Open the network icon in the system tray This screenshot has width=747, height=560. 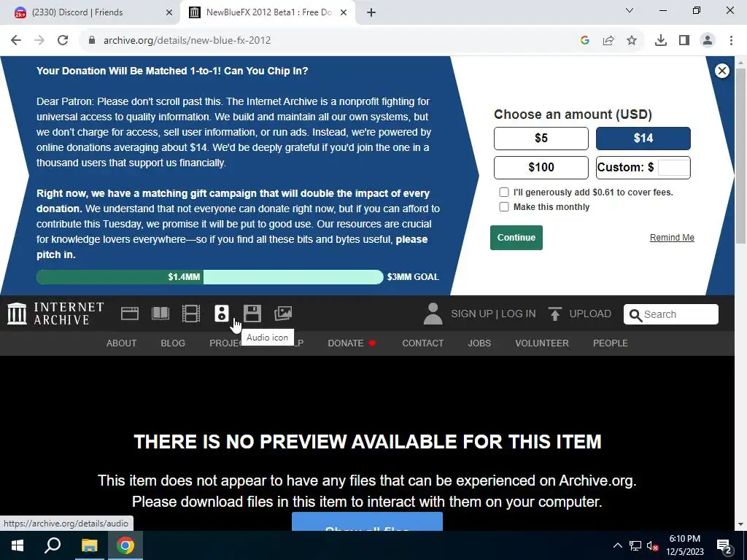[x=635, y=545]
